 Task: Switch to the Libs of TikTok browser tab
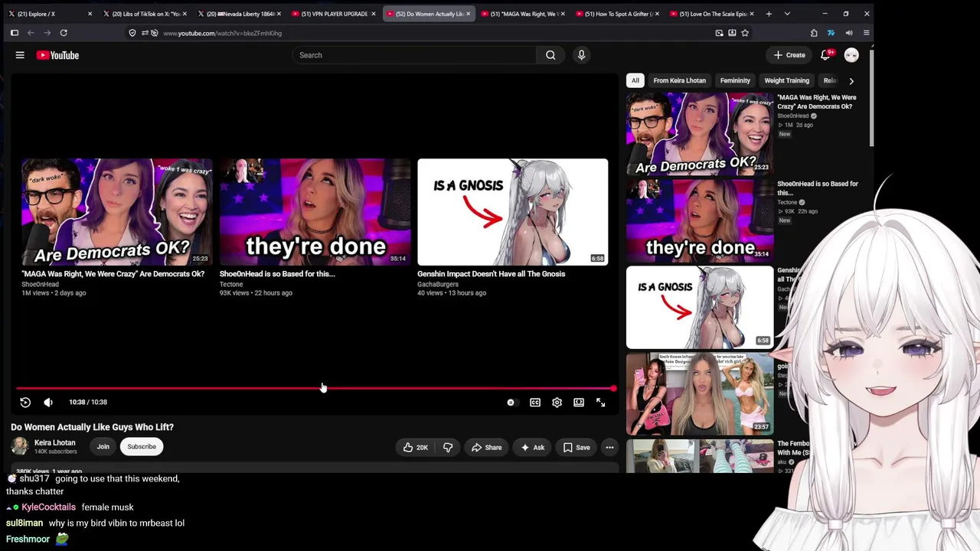coord(145,14)
